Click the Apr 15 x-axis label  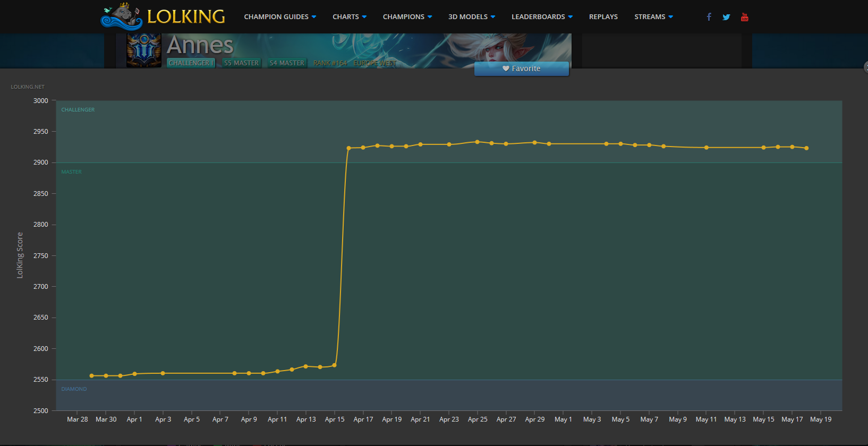(335, 419)
